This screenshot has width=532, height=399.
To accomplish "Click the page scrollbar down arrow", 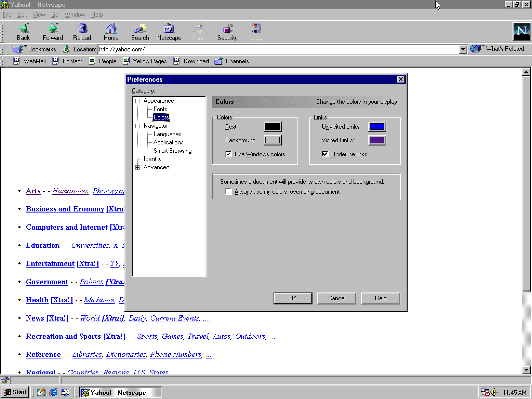I will pyautogui.click(x=526, y=370).
